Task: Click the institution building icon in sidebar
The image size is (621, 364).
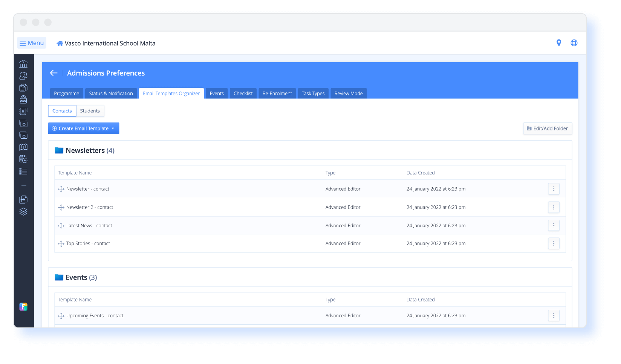Action: tap(23, 64)
